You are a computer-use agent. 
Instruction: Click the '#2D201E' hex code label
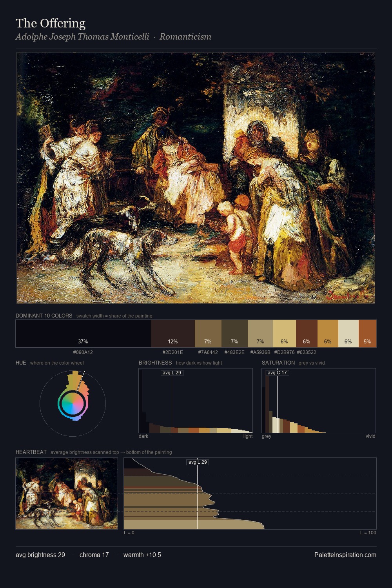click(173, 352)
